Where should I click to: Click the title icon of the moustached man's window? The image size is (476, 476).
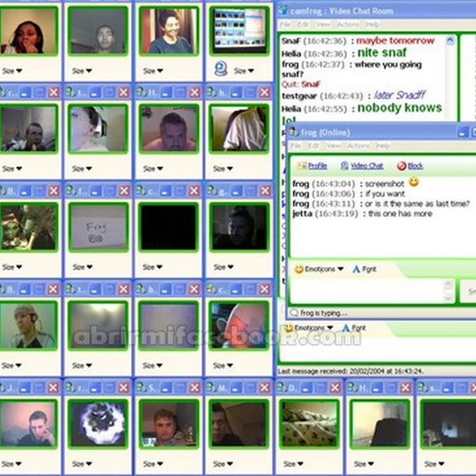[x=141, y=92]
